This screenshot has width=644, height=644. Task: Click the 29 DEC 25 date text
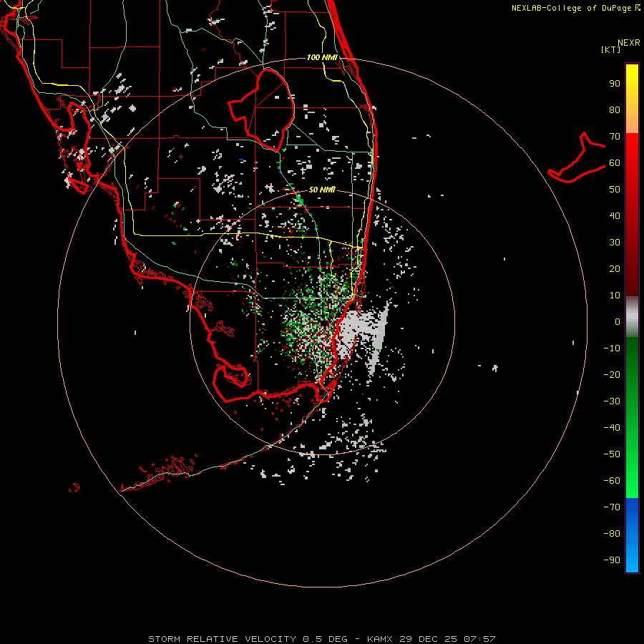pyautogui.click(x=428, y=639)
